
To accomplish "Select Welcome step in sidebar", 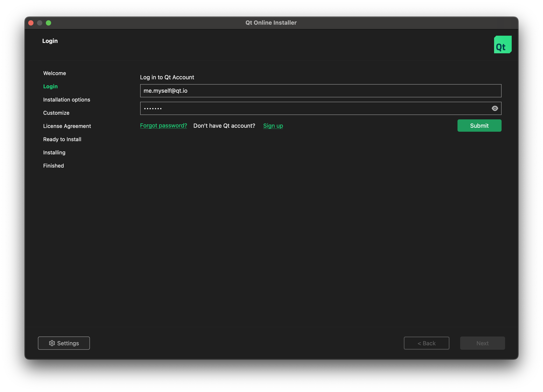I will (x=55, y=73).
